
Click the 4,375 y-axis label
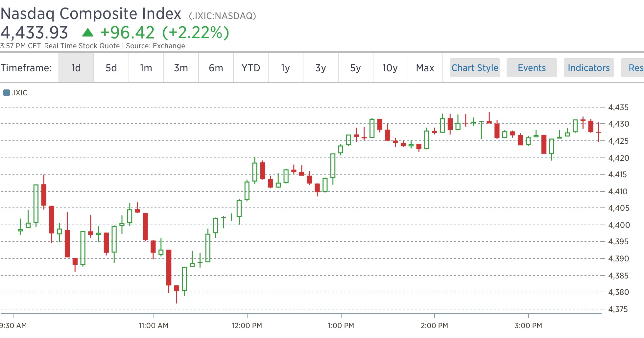coord(618,309)
